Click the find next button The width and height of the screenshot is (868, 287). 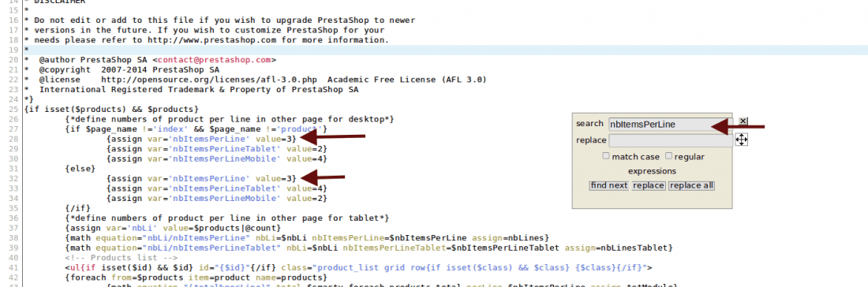click(x=609, y=185)
